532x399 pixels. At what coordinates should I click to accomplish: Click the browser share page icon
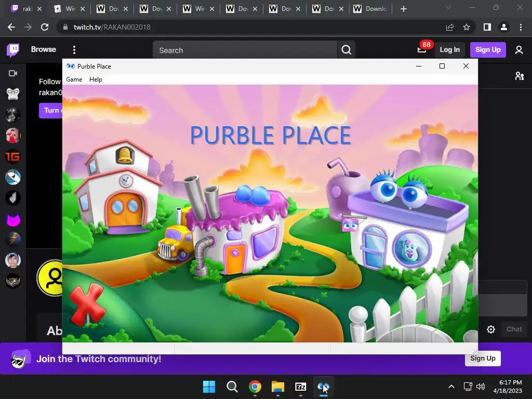pyautogui.click(x=450, y=27)
